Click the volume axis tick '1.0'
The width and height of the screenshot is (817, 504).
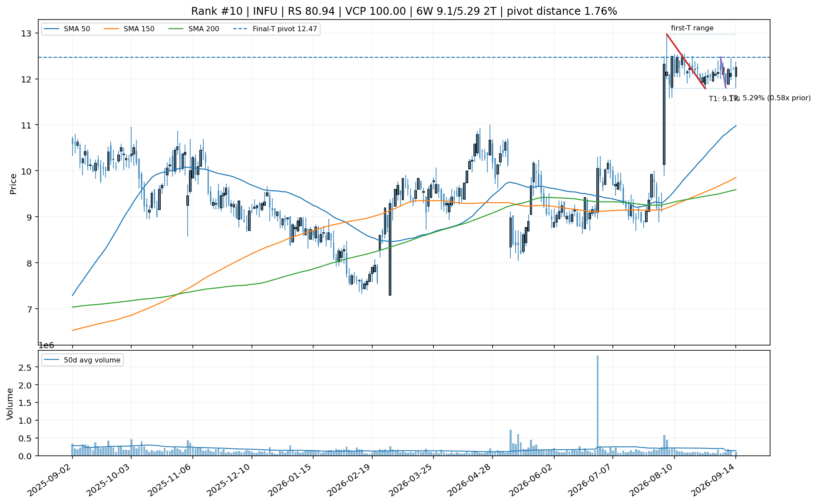pos(25,421)
